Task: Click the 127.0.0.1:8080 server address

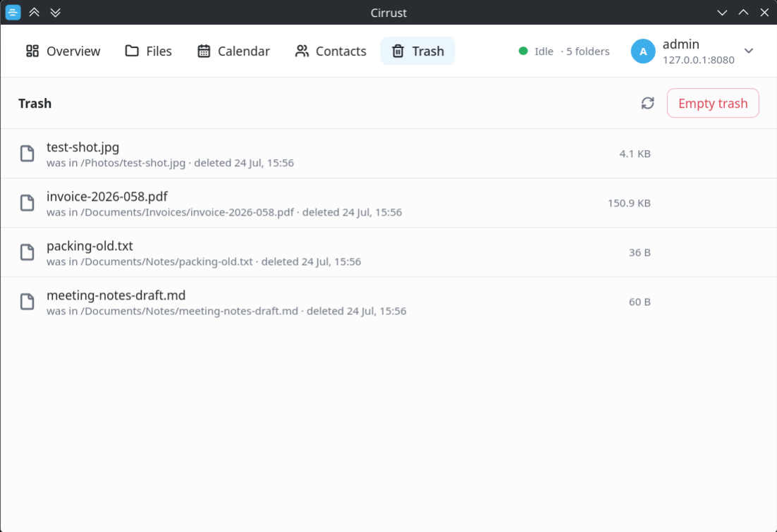Action: (699, 60)
